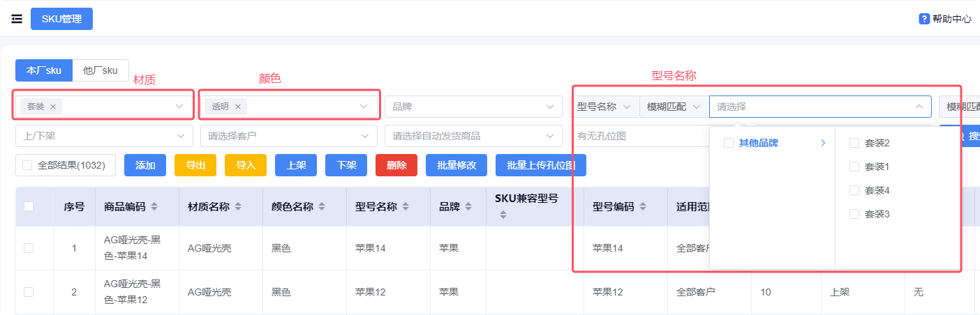
Task: Click the hamburger menu collapse icon
Action: 17,19
